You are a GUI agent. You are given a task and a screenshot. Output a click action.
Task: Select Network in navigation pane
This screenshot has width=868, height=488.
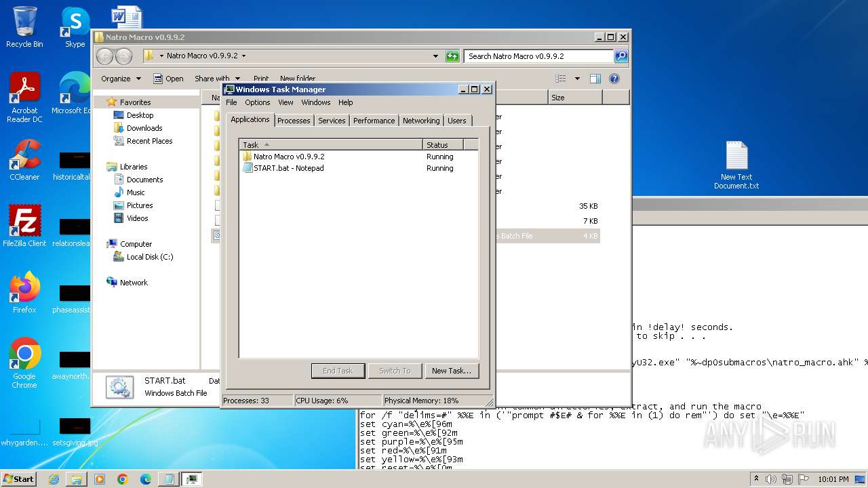[134, 283]
